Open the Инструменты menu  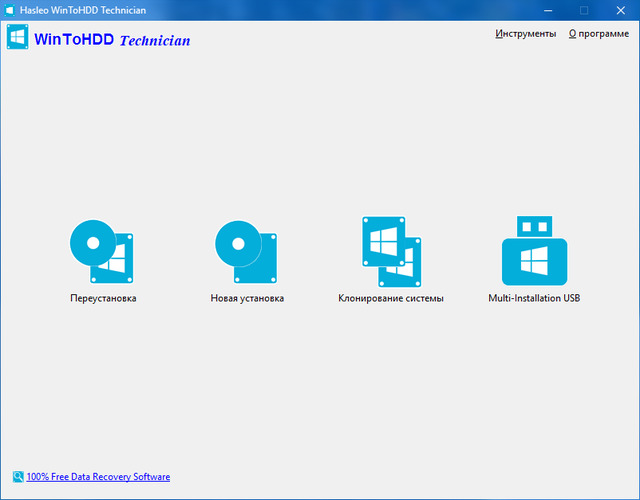[x=525, y=34]
